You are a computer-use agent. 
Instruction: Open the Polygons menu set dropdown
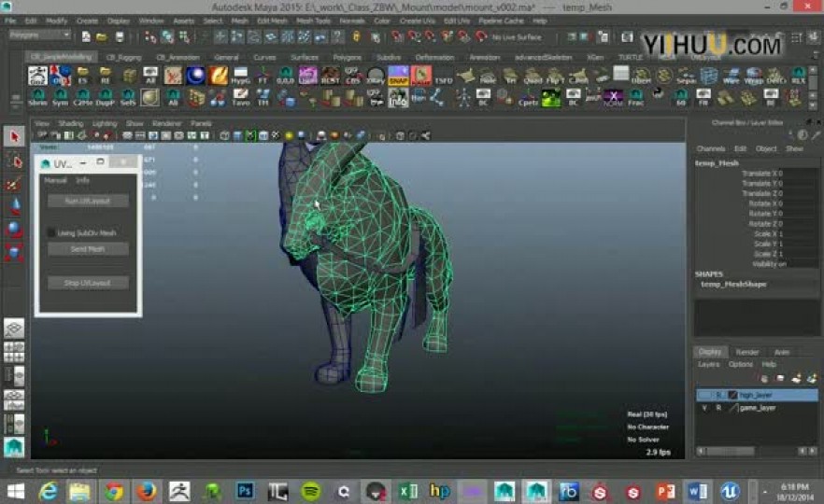pyautogui.click(x=40, y=35)
